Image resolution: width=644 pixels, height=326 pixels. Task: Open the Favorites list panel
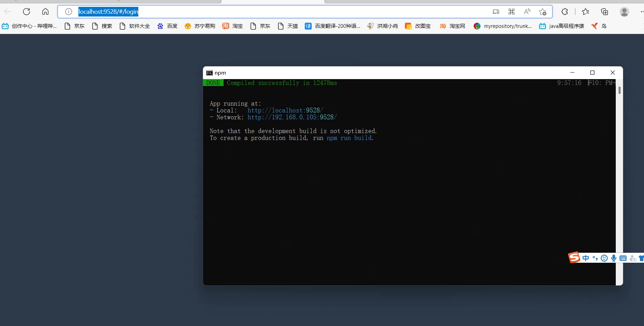tap(586, 12)
